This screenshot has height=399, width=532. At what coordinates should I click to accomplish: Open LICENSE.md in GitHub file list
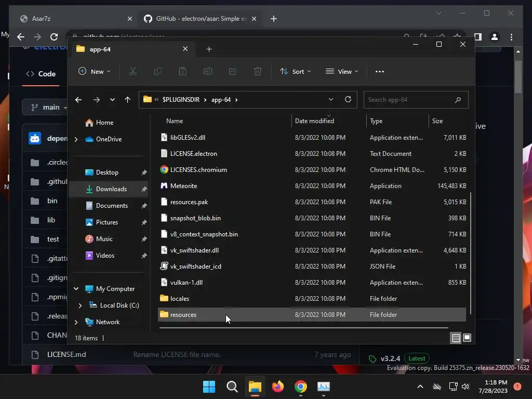click(66, 354)
